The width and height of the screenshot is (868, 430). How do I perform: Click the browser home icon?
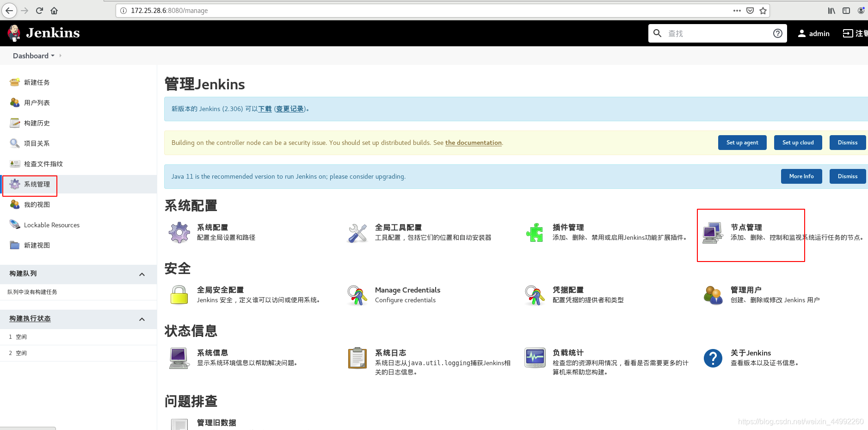tap(54, 11)
